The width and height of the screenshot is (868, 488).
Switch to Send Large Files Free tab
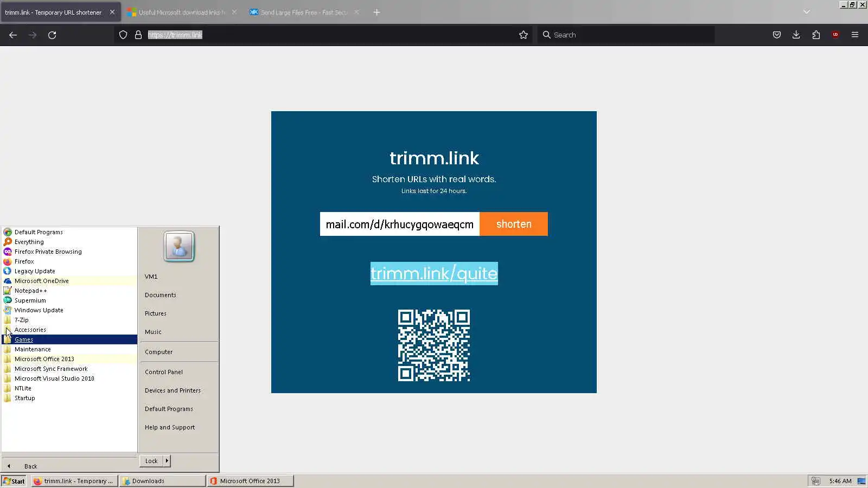(x=305, y=12)
